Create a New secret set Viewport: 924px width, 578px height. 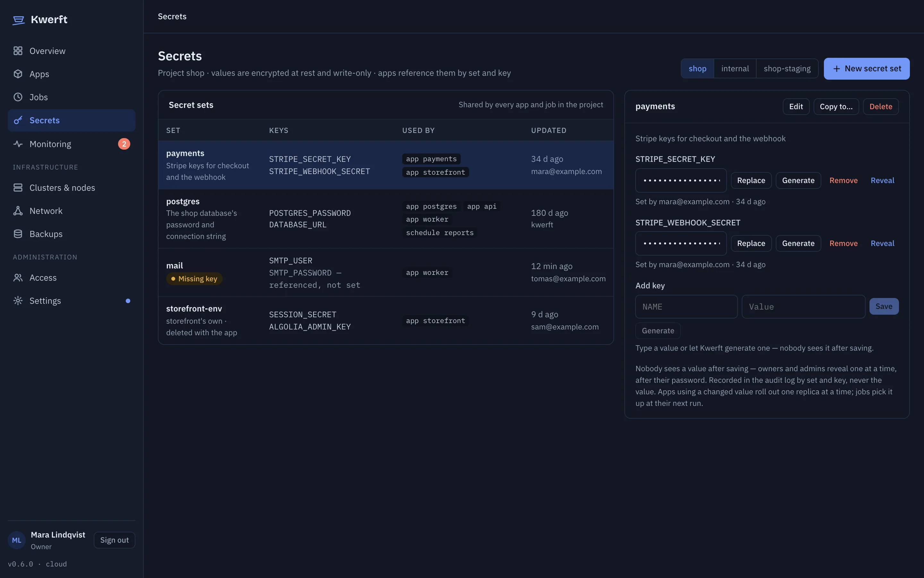click(x=866, y=69)
